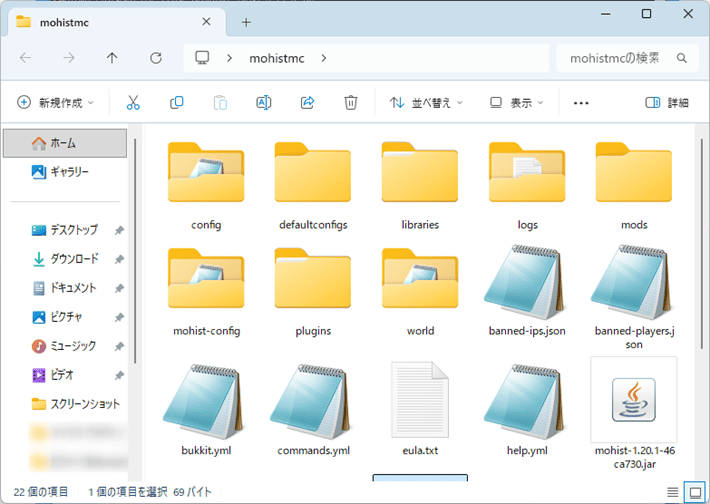Viewport: 710px width, 504px height.
Task: Select the mohist-config folder
Action: 206,292
